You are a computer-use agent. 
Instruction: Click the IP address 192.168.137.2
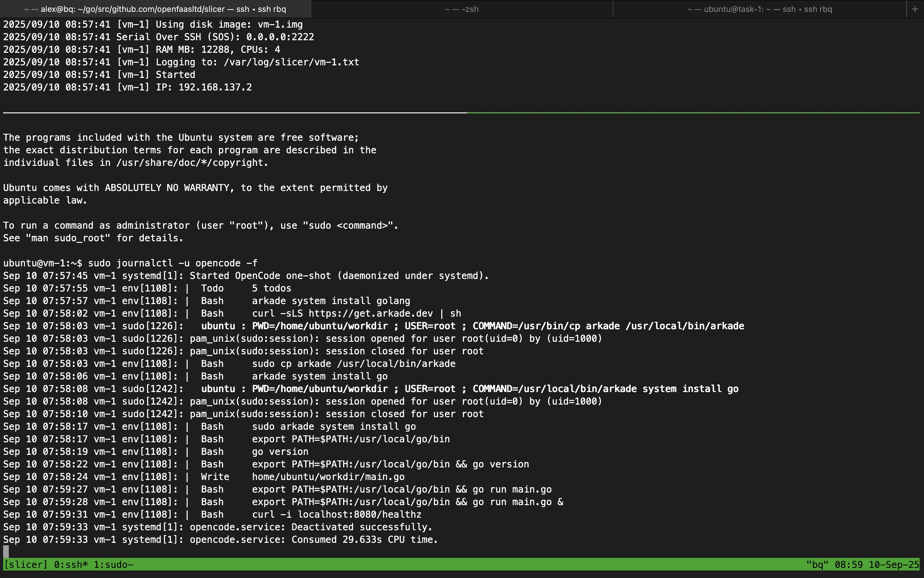click(x=215, y=87)
